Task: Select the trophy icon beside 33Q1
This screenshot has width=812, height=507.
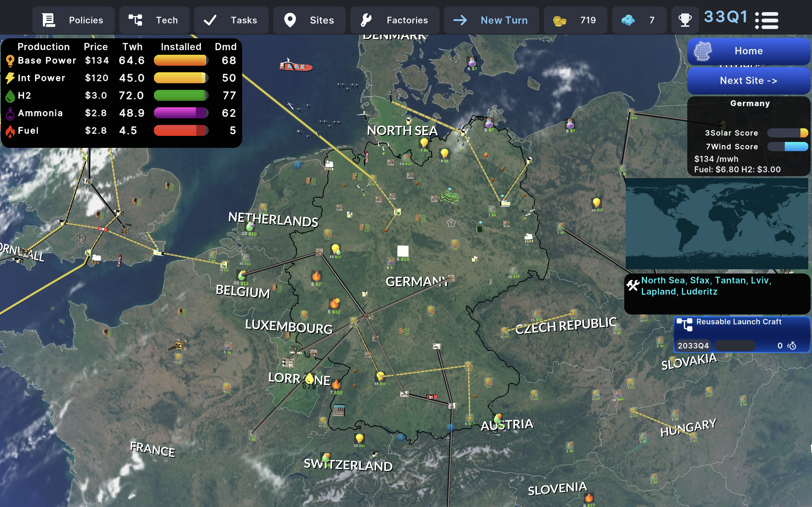Action: pyautogui.click(x=685, y=20)
